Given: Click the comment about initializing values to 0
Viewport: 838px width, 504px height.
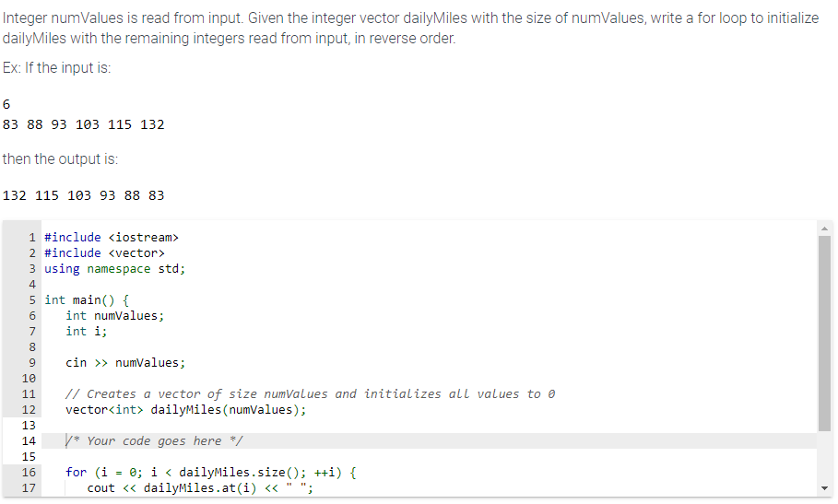Looking at the screenshot, I should 310,394.
